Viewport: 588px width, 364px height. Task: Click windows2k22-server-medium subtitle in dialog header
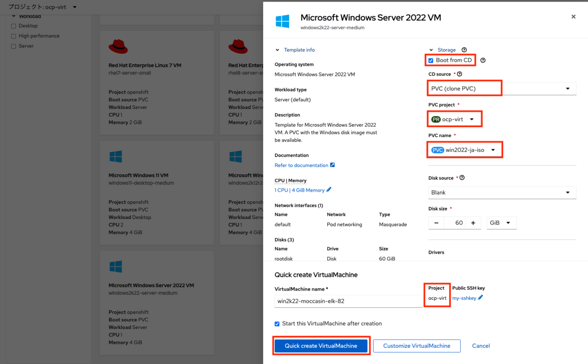click(332, 28)
